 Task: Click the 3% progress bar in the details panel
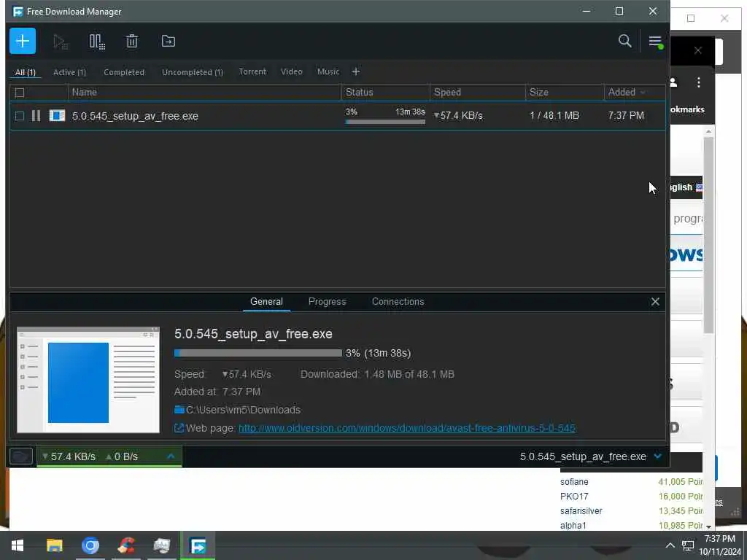coord(258,353)
